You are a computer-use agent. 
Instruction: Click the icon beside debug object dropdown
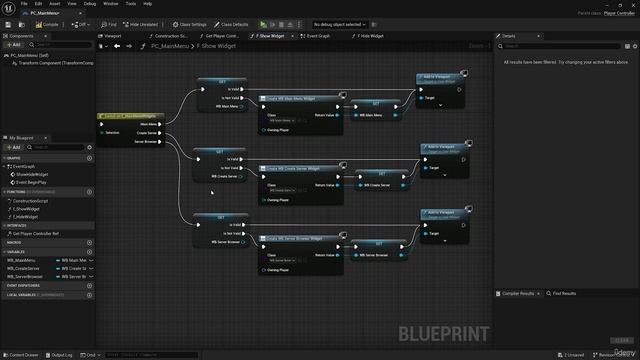(374, 24)
